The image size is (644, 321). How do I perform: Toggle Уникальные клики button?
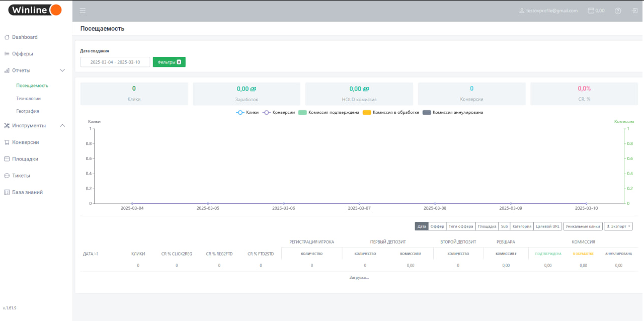click(x=583, y=226)
